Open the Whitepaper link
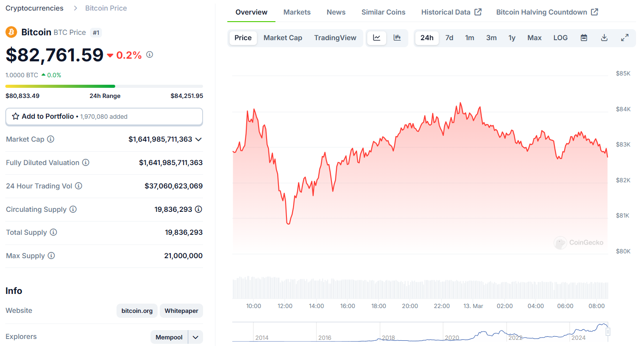 point(181,311)
